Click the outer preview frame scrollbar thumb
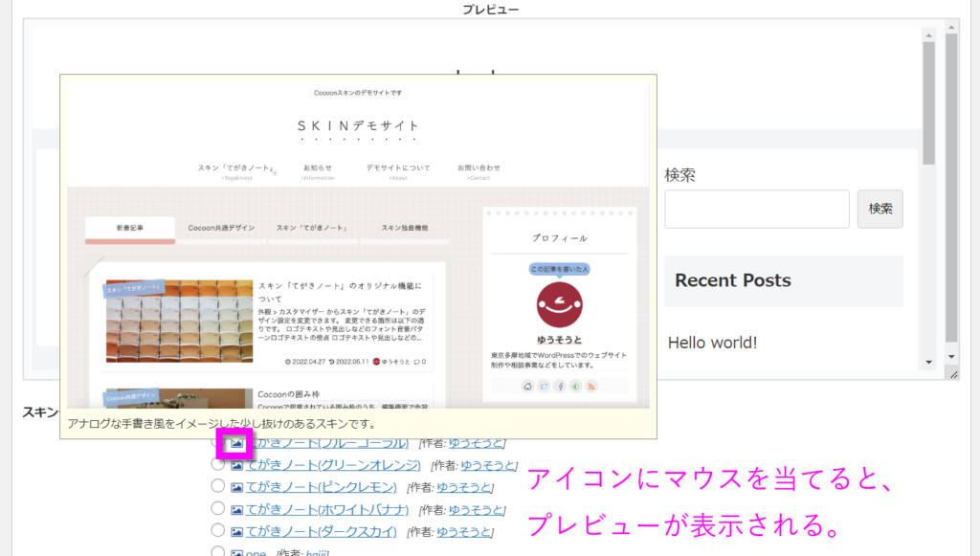Image resolution: width=980 pixels, height=556 pixels. click(x=951, y=188)
